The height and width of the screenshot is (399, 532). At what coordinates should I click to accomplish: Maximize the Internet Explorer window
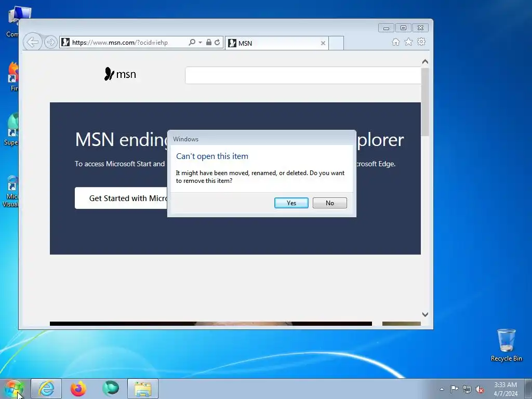[x=403, y=28]
